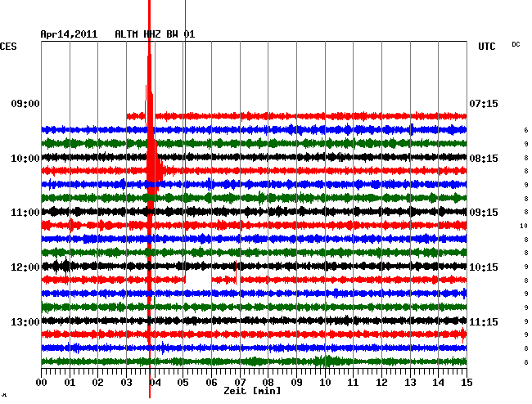
Task: Select the 11:00 local time label
Action: [x=25, y=213]
